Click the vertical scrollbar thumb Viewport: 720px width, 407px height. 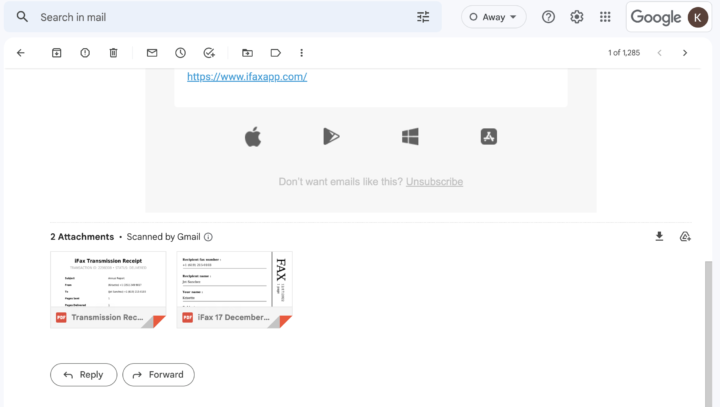(x=709, y=334)
